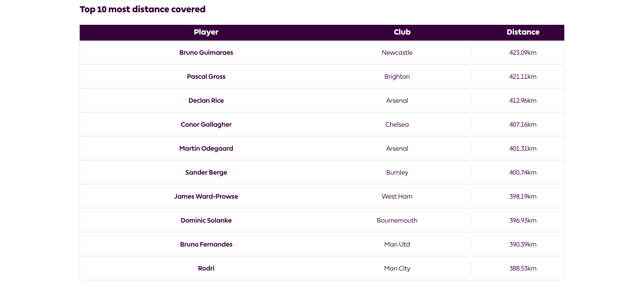
Task: Click the Player column header
Action: click(x=206, y=32)
